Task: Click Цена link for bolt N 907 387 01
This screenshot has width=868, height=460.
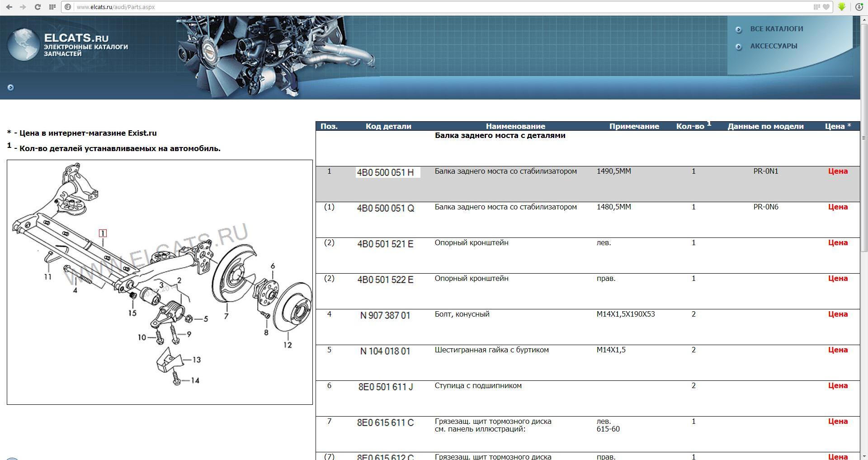Action: pyautogui.click(x=837, y=314)
